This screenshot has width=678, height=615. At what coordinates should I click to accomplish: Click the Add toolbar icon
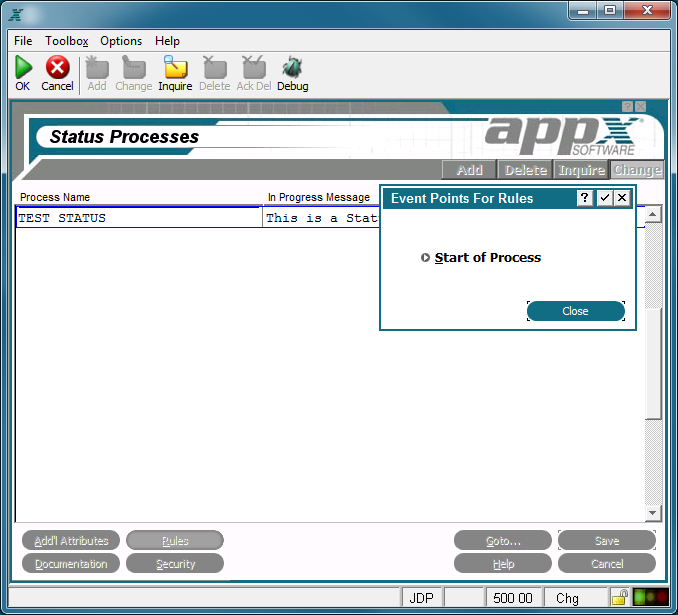click(x=97, y=67)
